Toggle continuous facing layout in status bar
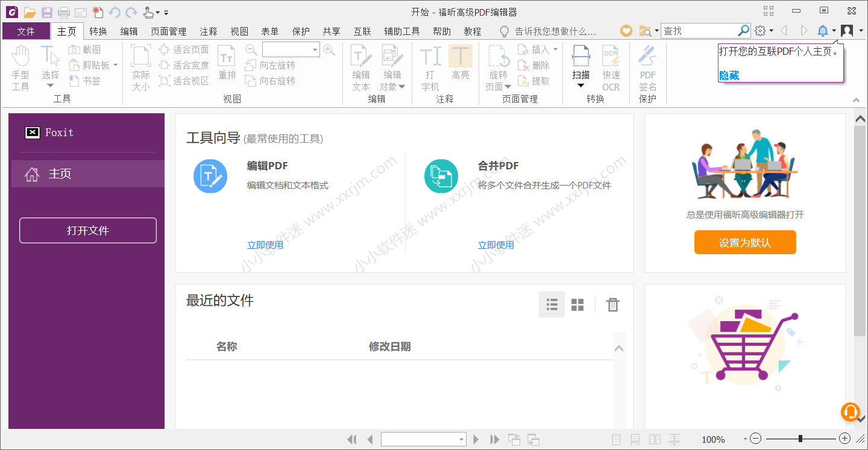 675,439
